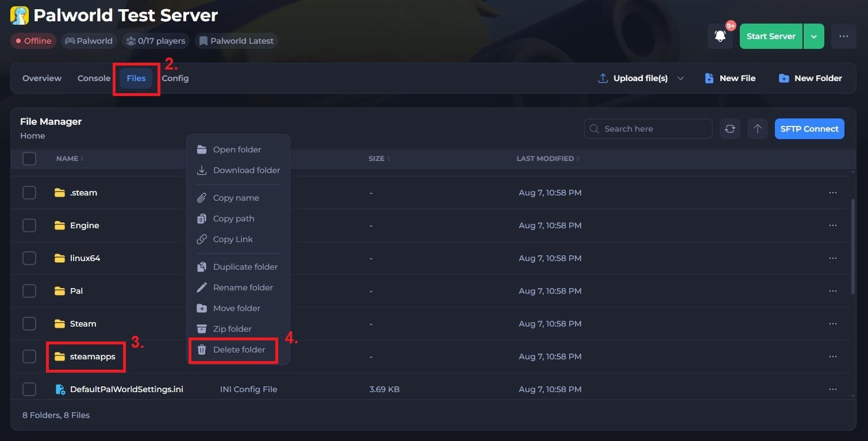Viewport: 868px width, 441px height.
Task: Open row options for linux64 folder
Action: (x=833, y=258)
